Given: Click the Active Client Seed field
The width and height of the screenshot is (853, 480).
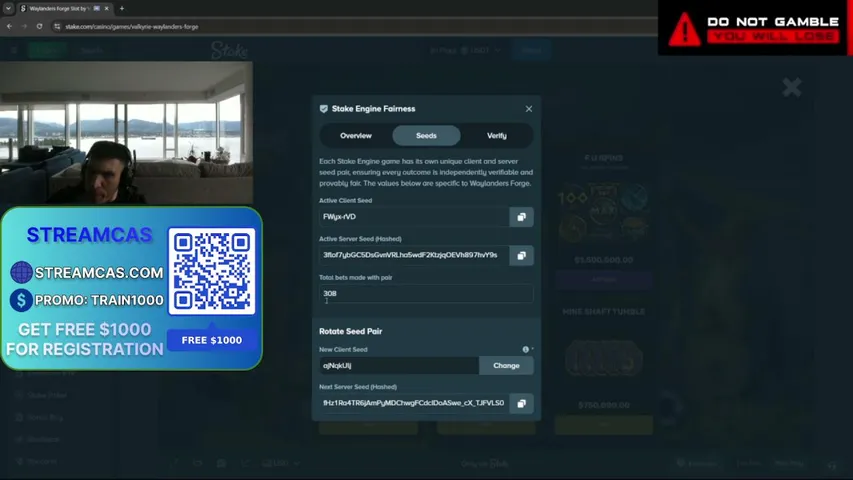Looking at the screenshot, I should (x=414, y=217).
